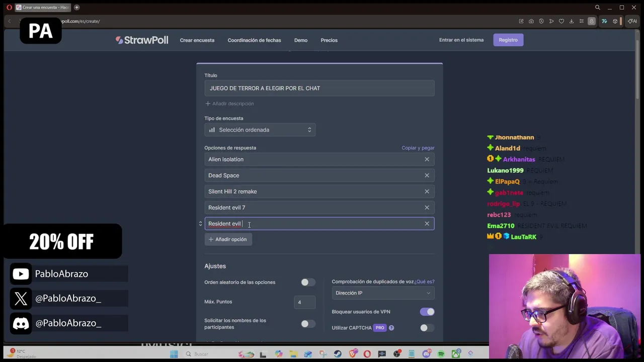
Task: Open Crear encuesta in the nav bar
Action: coord(197,40)
